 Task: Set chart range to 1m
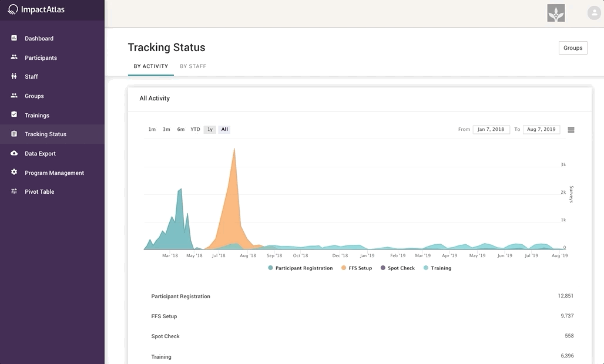(x=152, y=129)
